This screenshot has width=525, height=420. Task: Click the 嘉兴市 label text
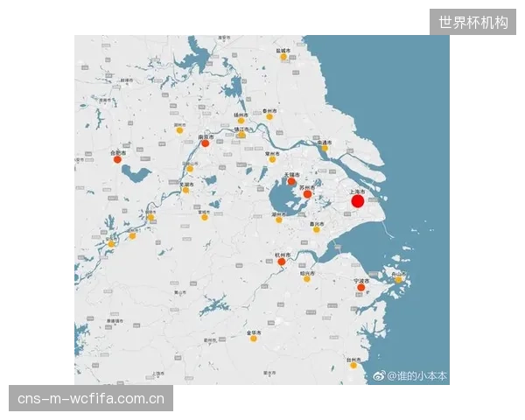[317, 224]
